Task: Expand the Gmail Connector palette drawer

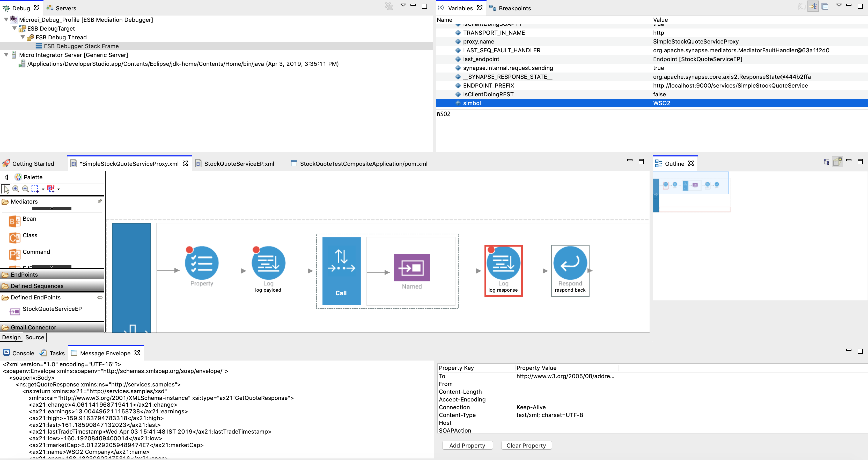Action: [52, 327]
